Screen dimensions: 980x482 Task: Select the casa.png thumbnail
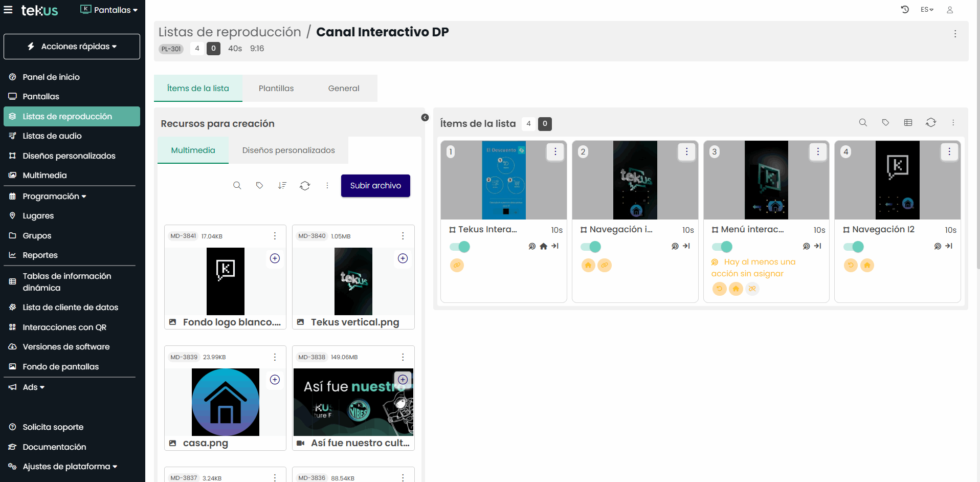225,402
